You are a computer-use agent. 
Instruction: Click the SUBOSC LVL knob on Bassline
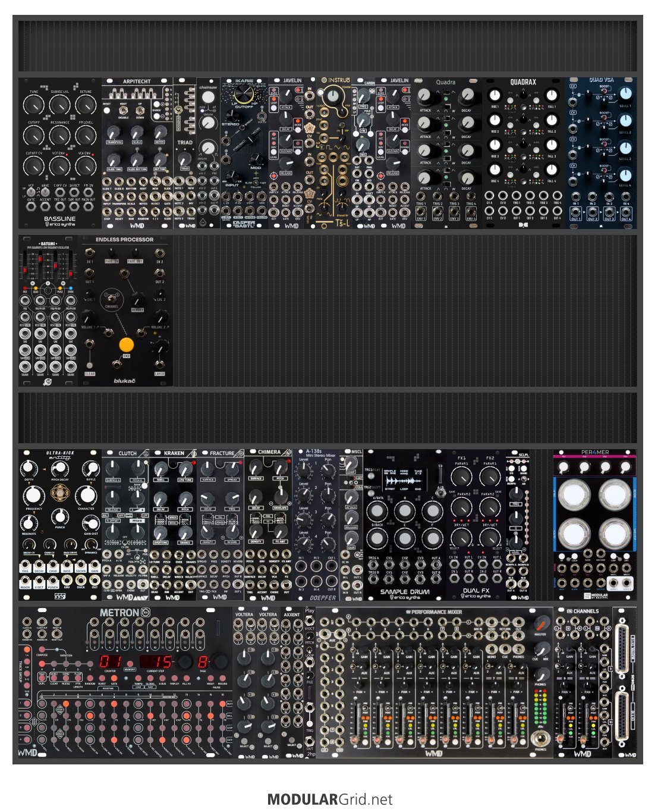[x=59, y=106]
